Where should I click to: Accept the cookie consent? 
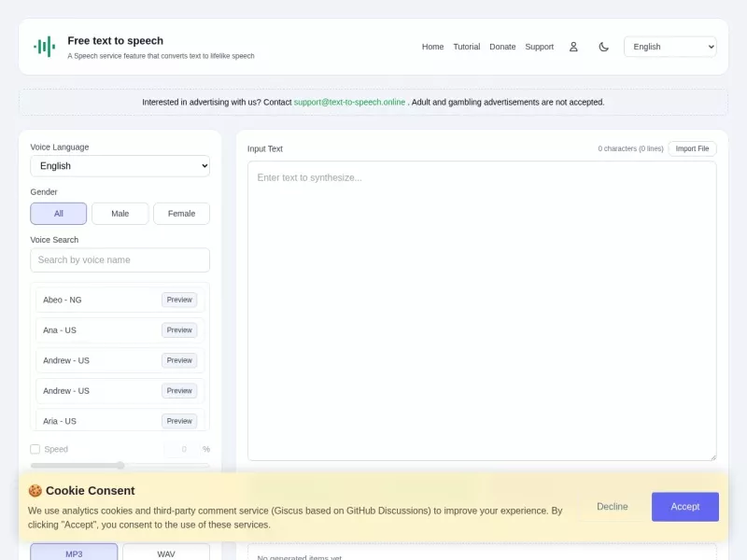(685, 507)
